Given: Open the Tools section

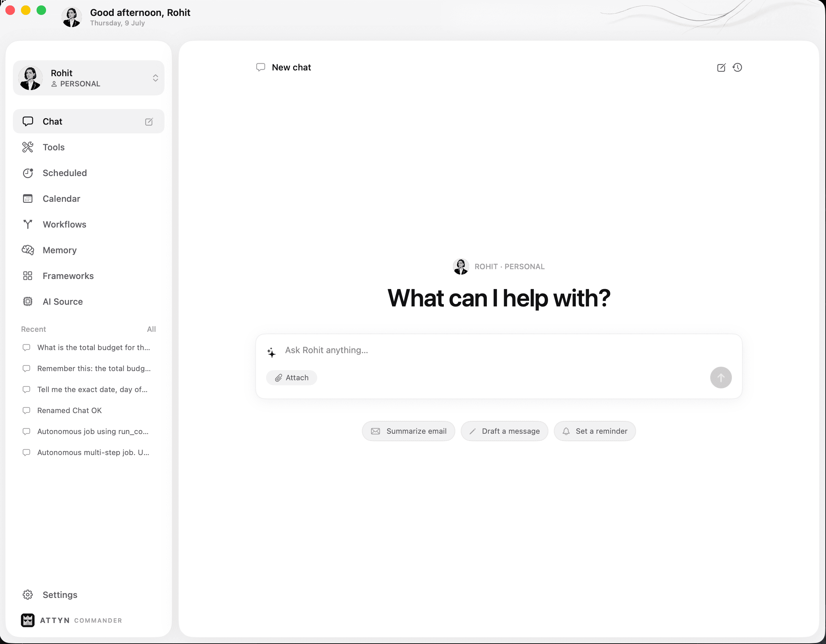Looking at the screenshot, I should [x=88, y=147].
